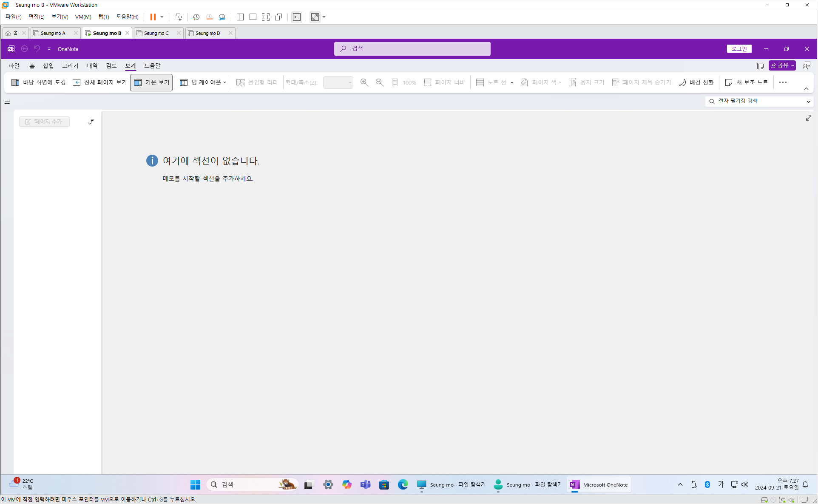Switch to Seung mo C VM tab
This screenshot has height=504, width=818.
(156, 33)
